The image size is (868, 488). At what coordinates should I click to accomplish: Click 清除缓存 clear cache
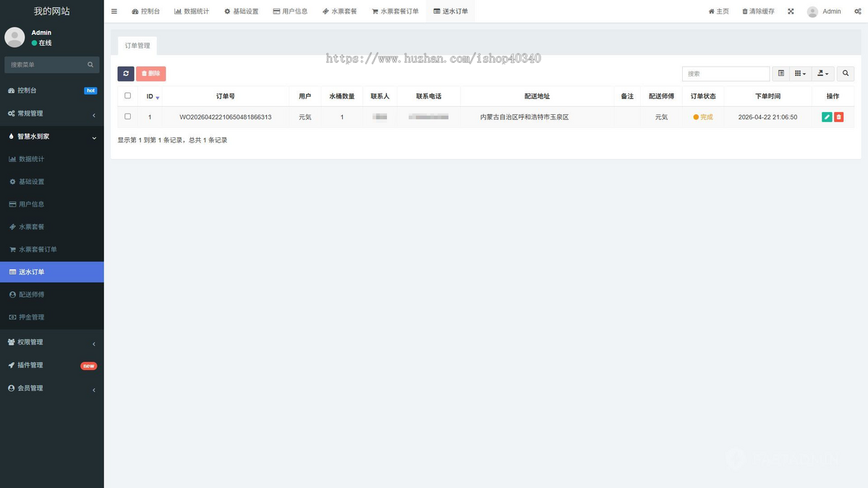pyautogui.click(x=758, y=12)
